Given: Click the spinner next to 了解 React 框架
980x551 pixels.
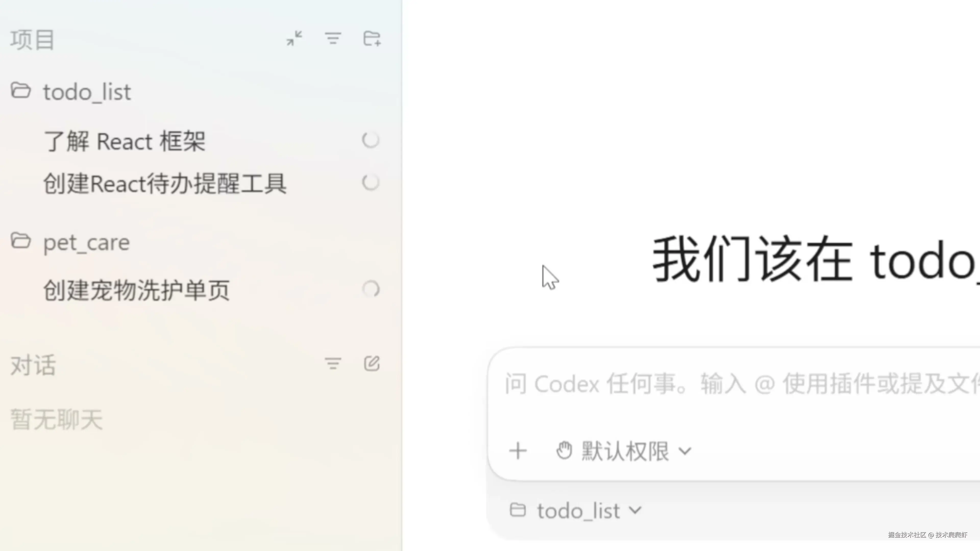Looking at the screenshot, I should click(371, 140).
